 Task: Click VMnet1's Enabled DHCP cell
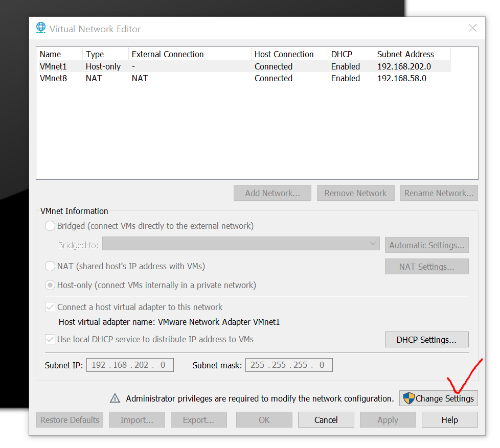click(345, 66)
